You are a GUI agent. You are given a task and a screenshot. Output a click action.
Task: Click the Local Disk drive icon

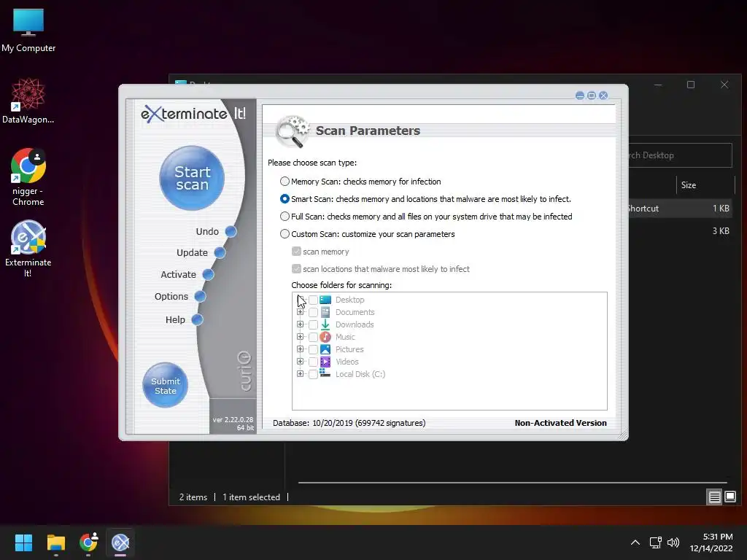pos(325,373)
